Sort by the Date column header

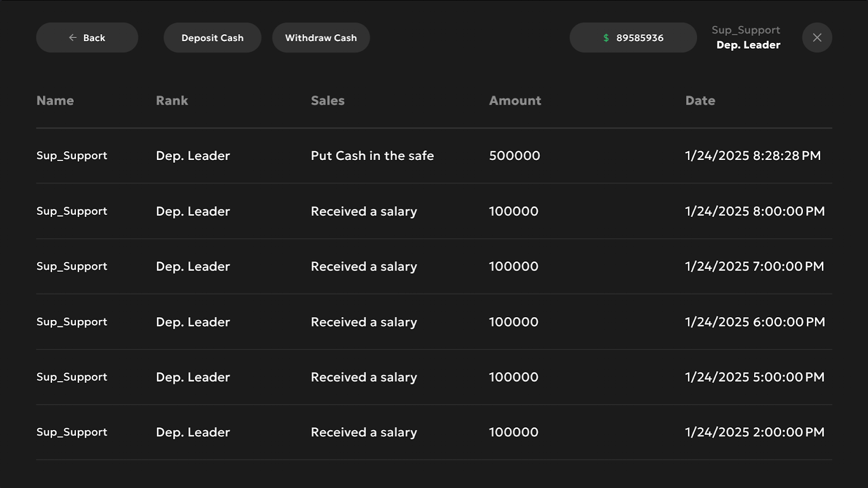click(700, 100)
